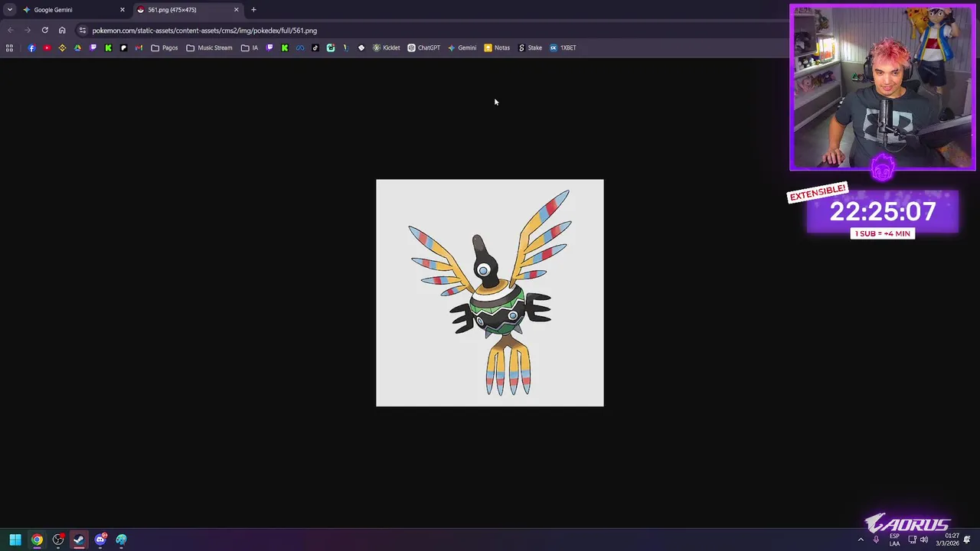
Task: Focus the pokemon.com address bar URL
Action: tap(204, 31)
